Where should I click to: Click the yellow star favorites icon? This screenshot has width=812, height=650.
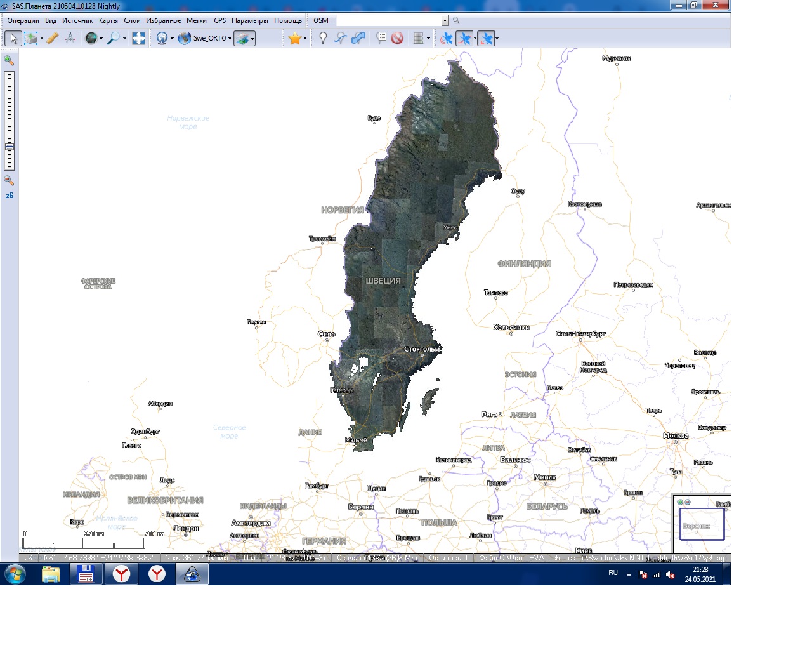click(x=294, y=39)
